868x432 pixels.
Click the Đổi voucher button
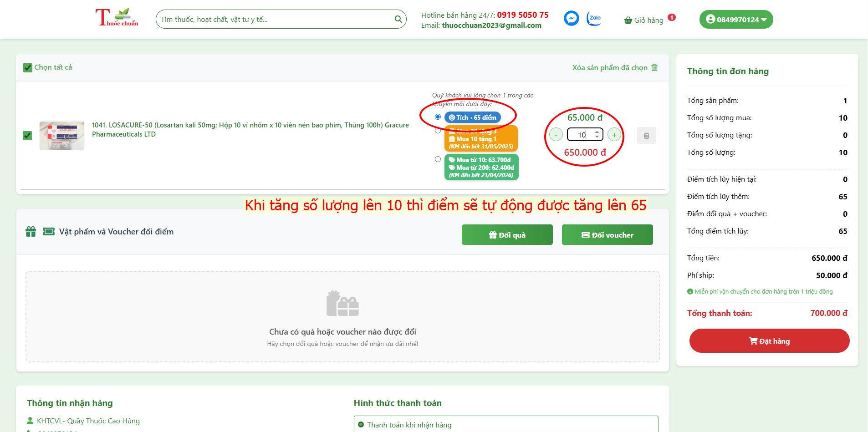tap(607, 234)
